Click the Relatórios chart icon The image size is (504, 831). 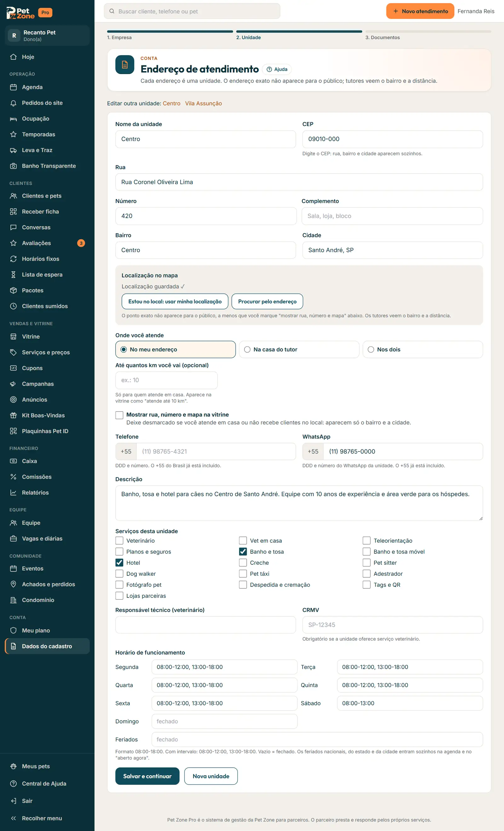tap(14, 493)
